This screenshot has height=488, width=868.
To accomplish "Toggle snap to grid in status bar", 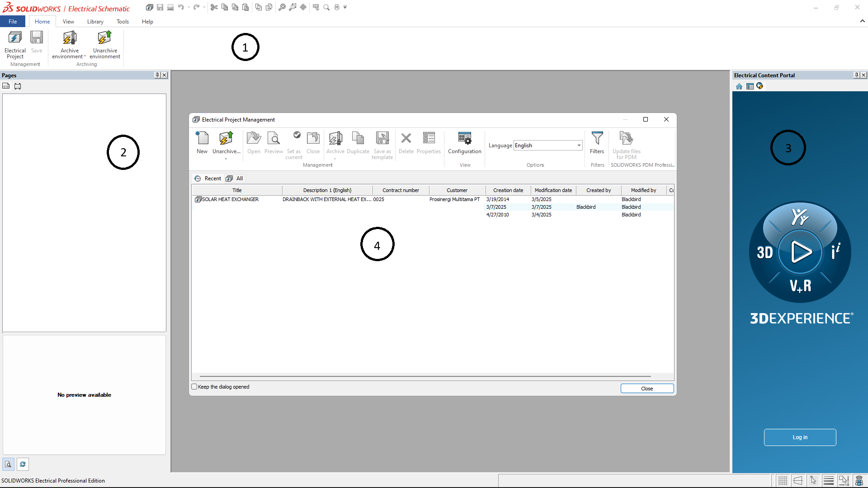I will tap(813, 481).
